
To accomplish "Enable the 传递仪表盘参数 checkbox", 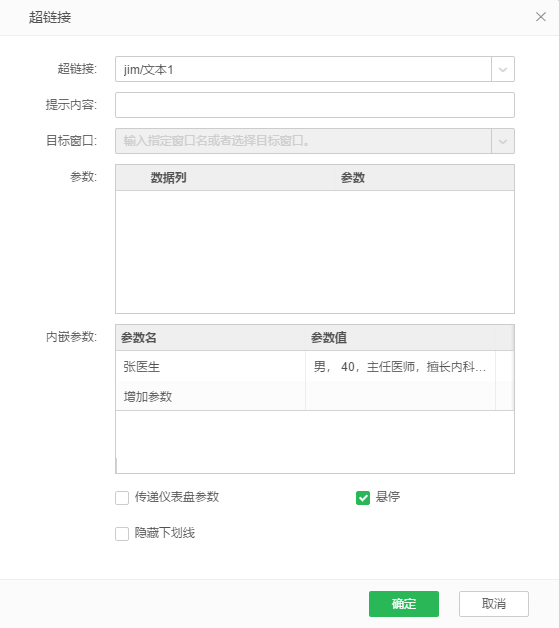I will click(x=122, y=498).
